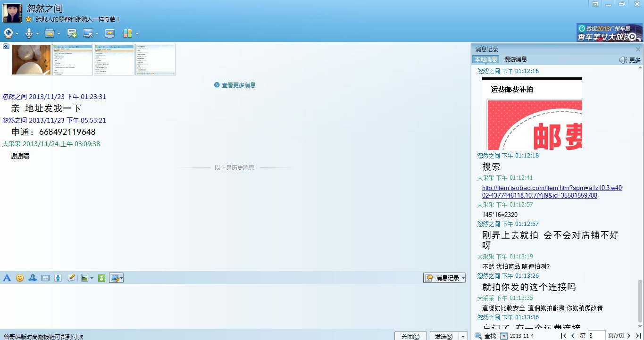
Task: Click the green music note icon
Action: (x=101, y=278)
